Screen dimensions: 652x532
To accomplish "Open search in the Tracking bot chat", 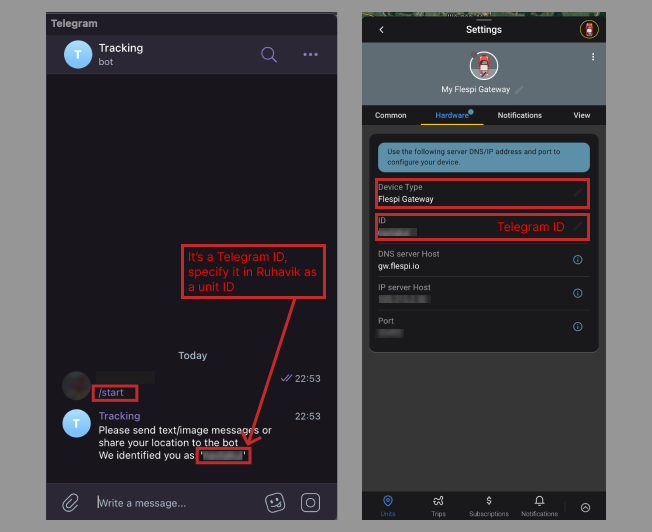I will (269, 54).
